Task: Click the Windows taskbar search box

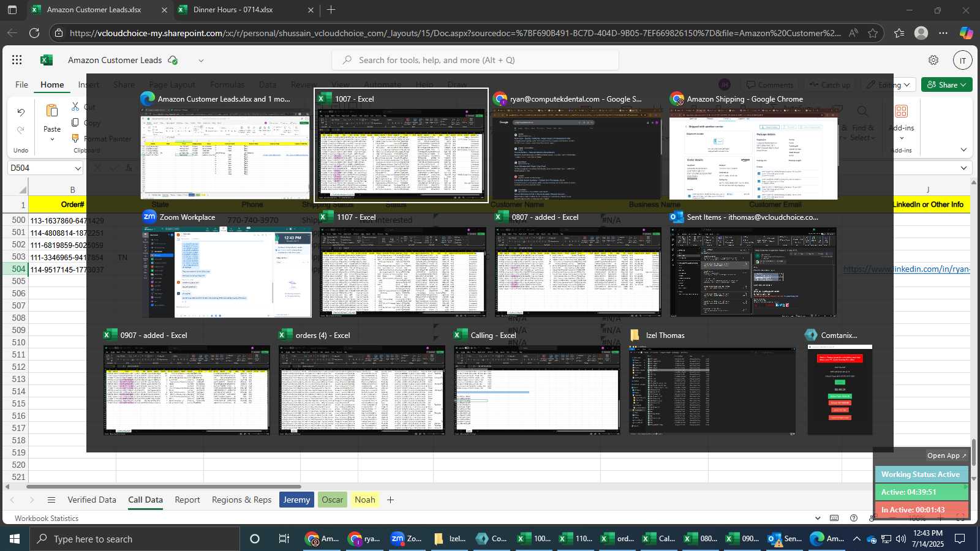Action: [135, 539]
